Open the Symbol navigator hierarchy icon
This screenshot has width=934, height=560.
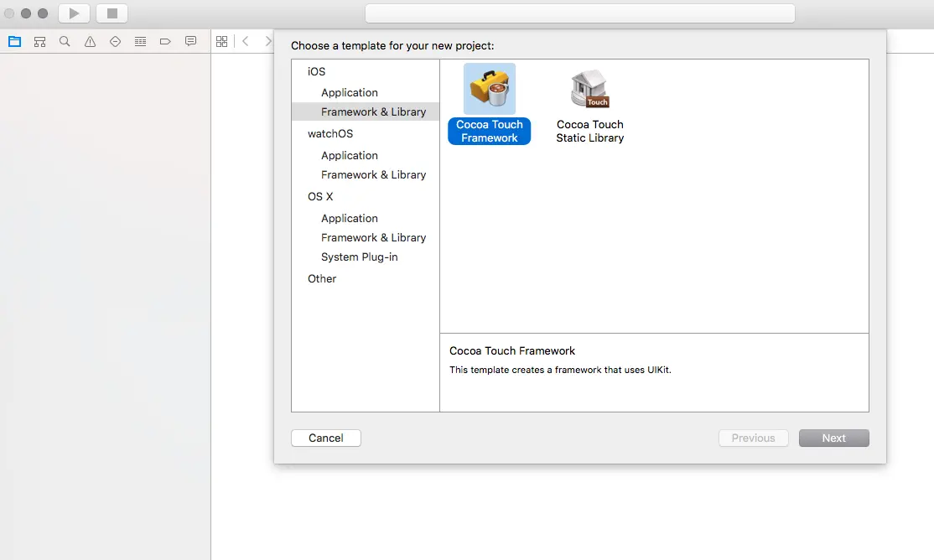point(40,42)
